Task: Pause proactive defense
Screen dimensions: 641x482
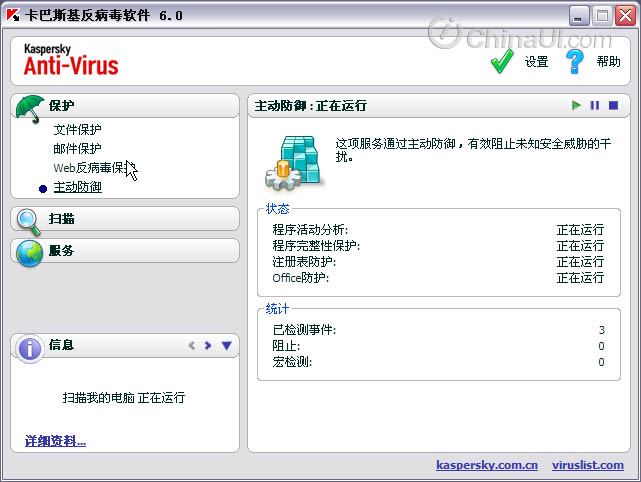Action: [595, 105]
